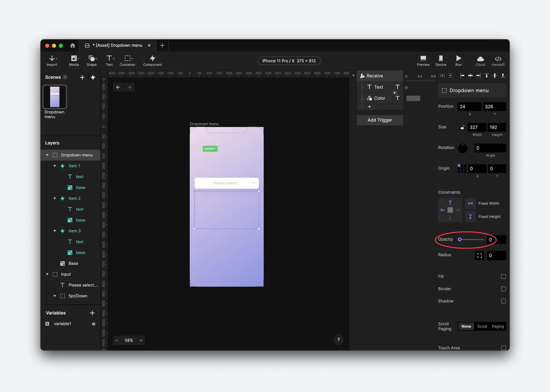Click the debug icon next to variable1
The width and height of the screenshot is (550, 392).
click(x=93, y=324)
